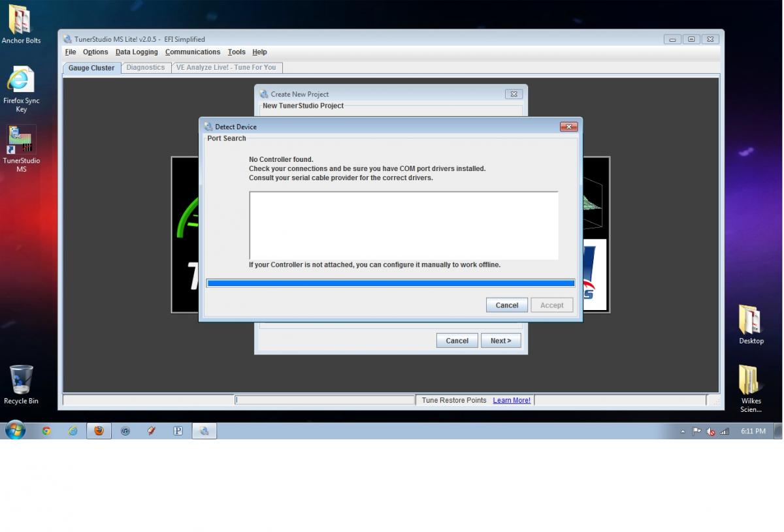Launch the TunerStudio MS desktop shortcut

[21, 149]
